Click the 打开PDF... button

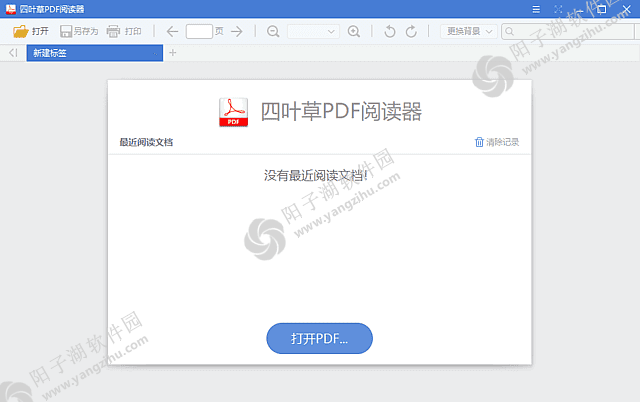[x=319, y=338]
